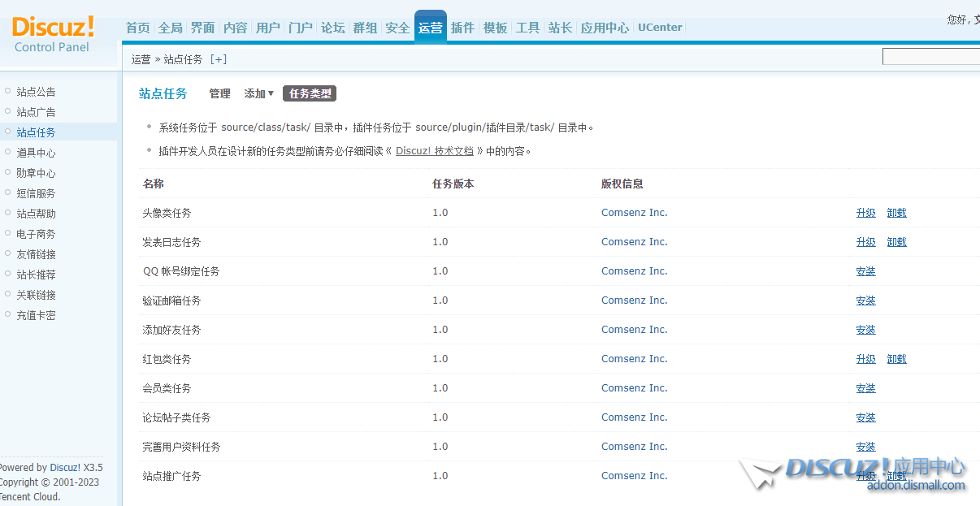Expand the 添加 dropdown menu
This screenshot has width=980, height=506.
pyautogui.click(x=258, y=94)
